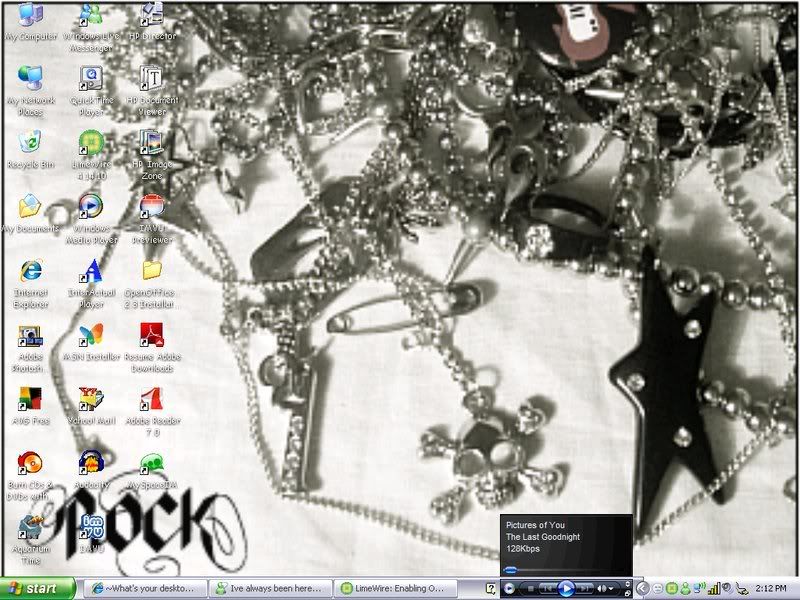
Task: Open the Start menu
Action: 38,588
